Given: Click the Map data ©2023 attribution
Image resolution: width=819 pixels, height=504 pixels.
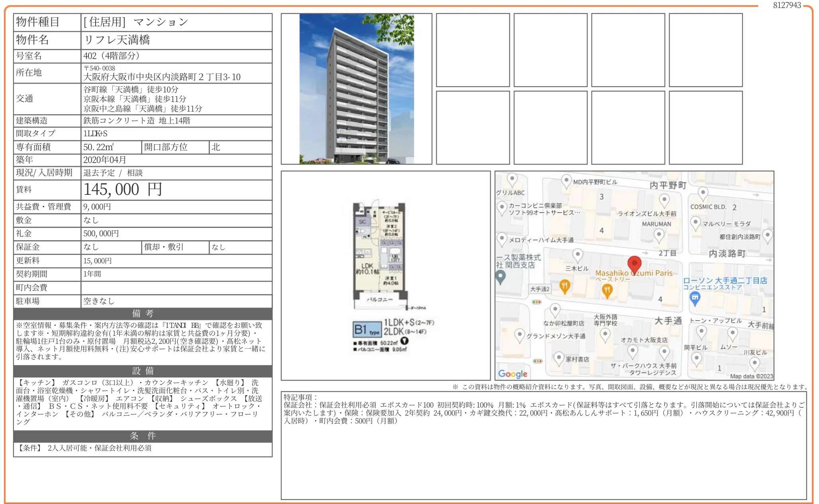Looking at the screenshot, I should (x=751, y=376).
